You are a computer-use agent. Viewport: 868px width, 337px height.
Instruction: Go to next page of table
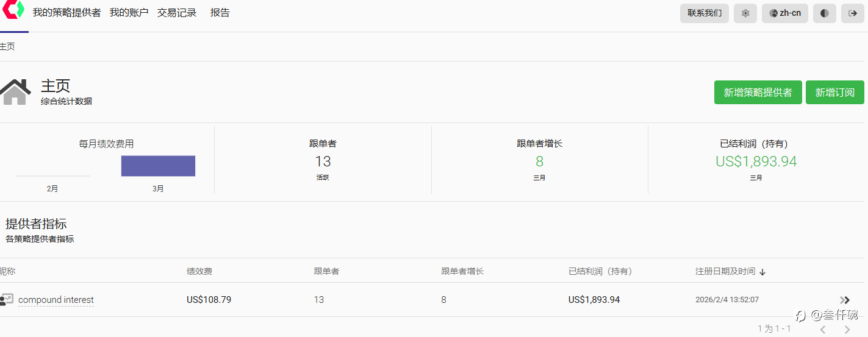[x=847, y=329]
